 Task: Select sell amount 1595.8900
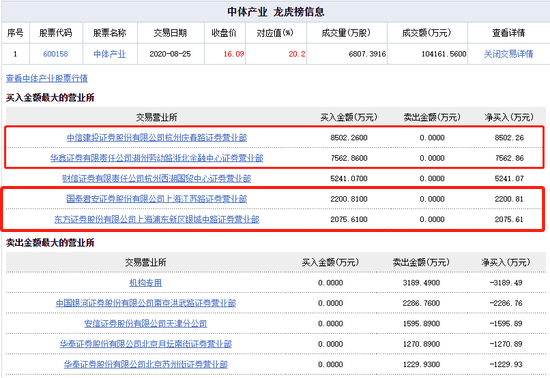421,323
